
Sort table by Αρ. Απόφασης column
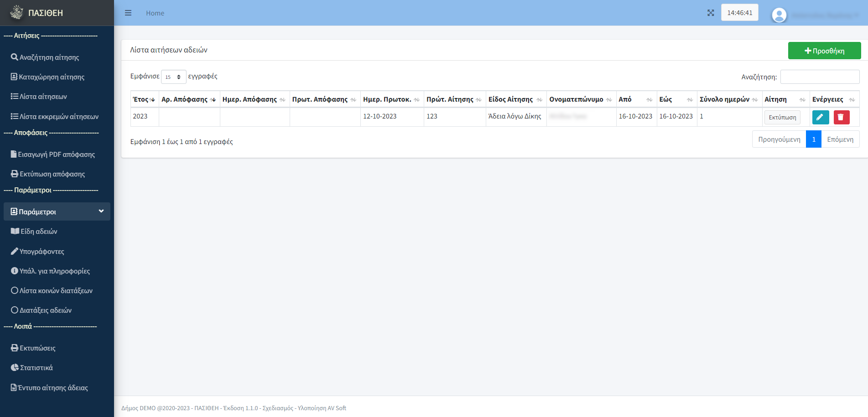(189, 99)
